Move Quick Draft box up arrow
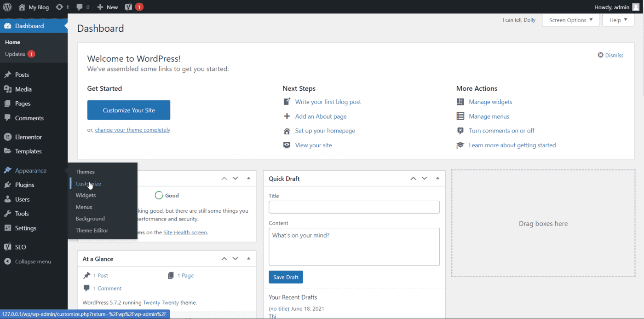 (413, 178)
